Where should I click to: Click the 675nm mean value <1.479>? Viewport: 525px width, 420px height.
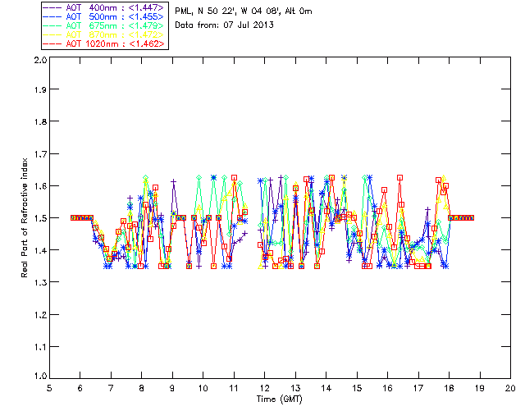click(x=146, y=25)
